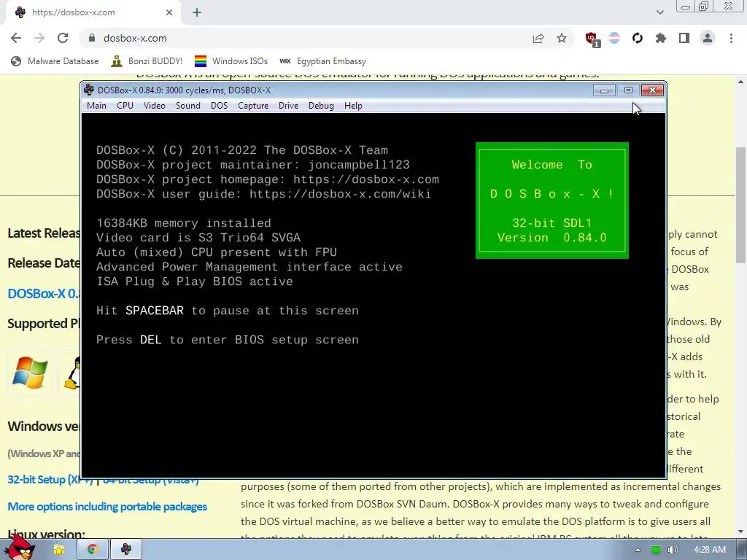This screenshot has width=747, height=560.
Task: Click the green Welcome To DOSBox-X banner
Action: coord(552,201)
